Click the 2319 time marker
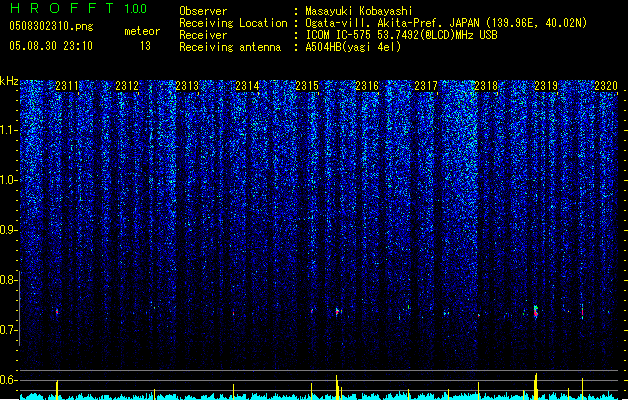Viewport: 629px width, 400px height. tap(546, 86)
